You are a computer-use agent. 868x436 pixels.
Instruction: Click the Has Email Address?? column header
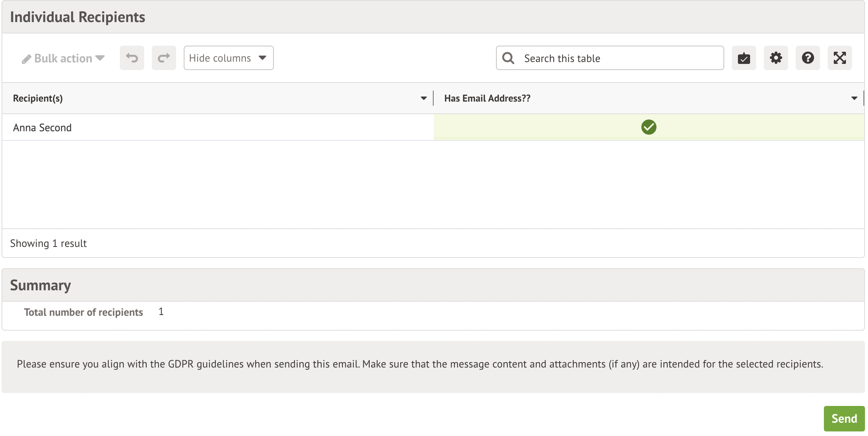pyautogui.click(x=487, y=98)
